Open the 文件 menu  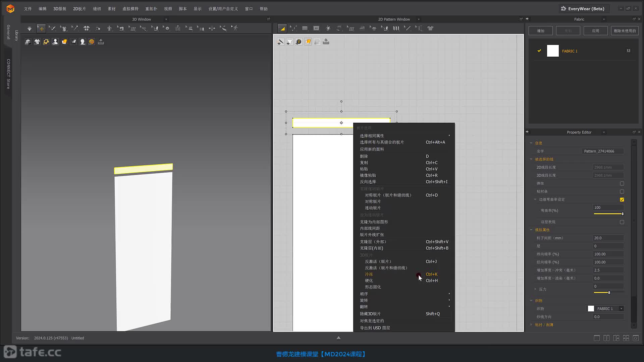click(x=28, y=9)
